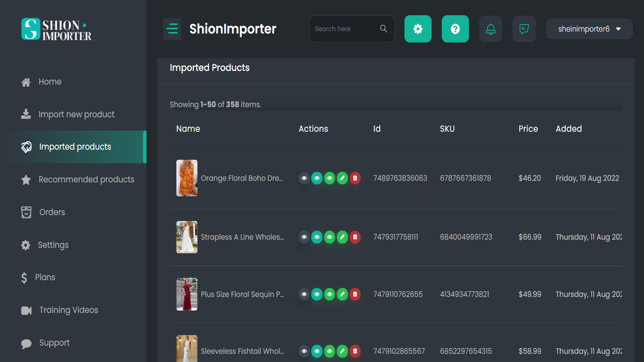Click the dark eye preview on Strapless A Line row

(x=304, y=237)
